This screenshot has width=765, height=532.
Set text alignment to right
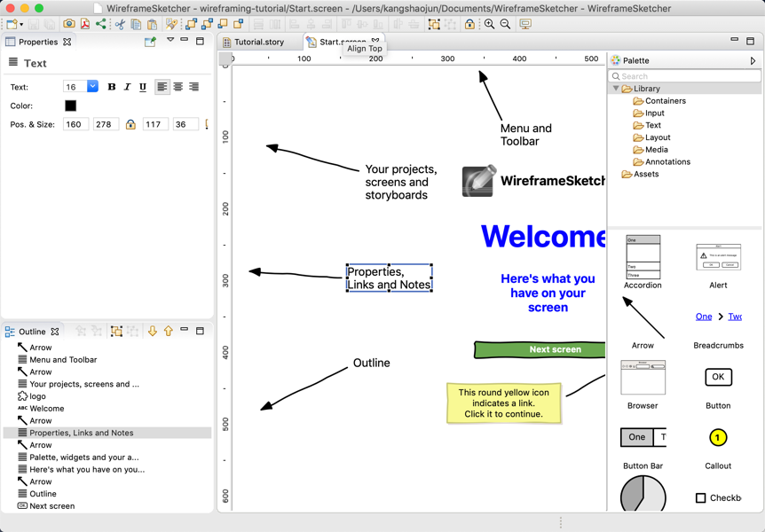click(193, 87)
